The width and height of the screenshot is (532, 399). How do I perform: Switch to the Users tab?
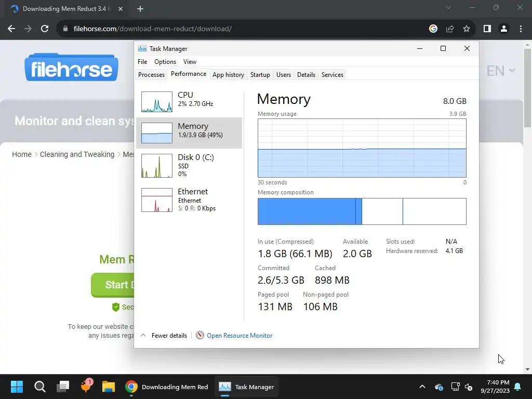(283, 75)
